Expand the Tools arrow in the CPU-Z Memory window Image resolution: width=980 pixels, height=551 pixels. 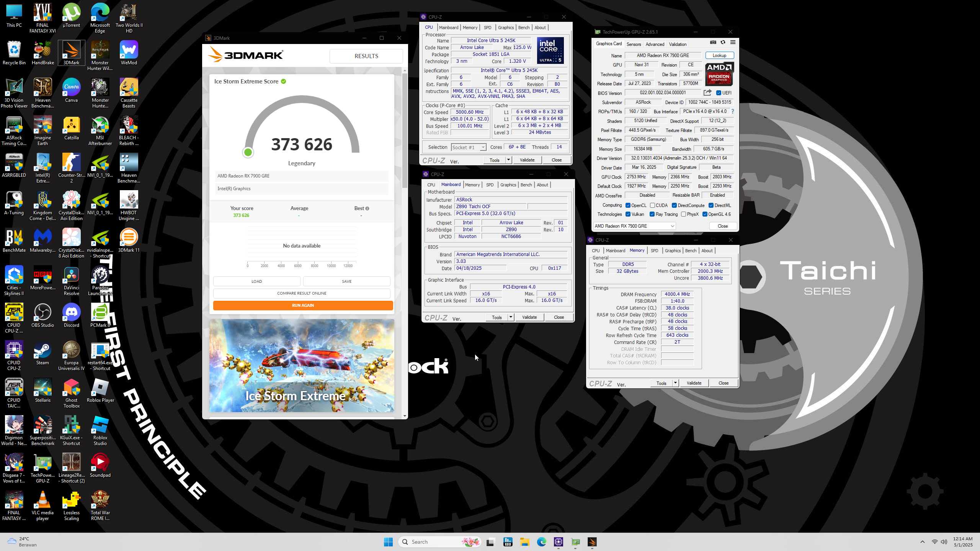(675, 383)
